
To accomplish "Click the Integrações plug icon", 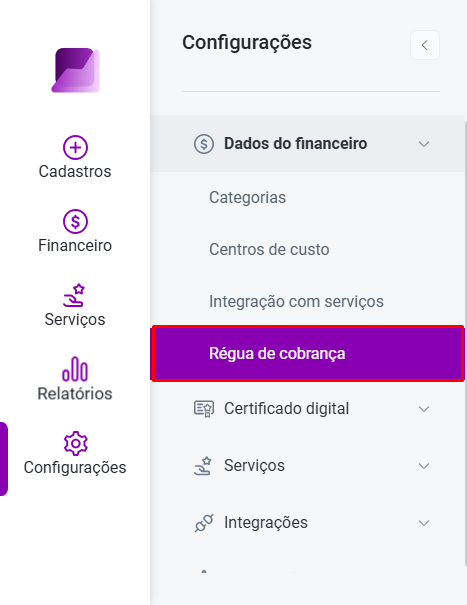I will click(x=204, y=523).
